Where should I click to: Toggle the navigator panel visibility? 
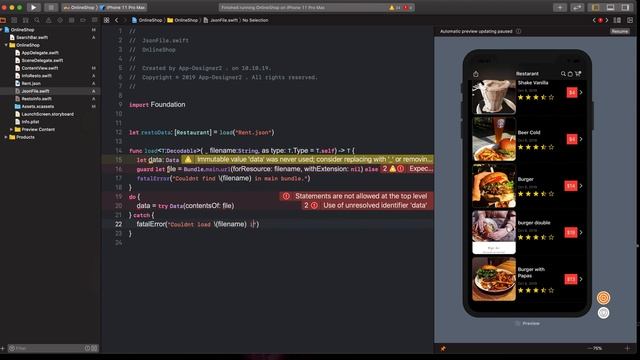[x=596, y=7]
